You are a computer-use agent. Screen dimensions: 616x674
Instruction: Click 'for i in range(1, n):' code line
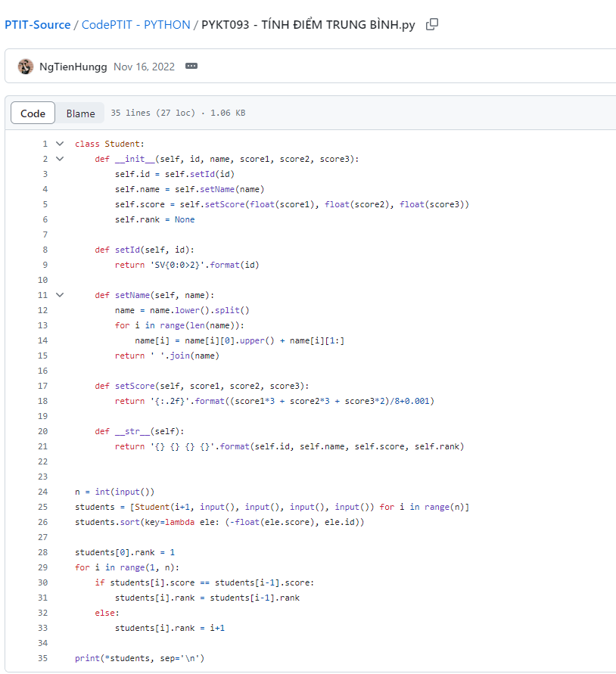click(127, 567)
